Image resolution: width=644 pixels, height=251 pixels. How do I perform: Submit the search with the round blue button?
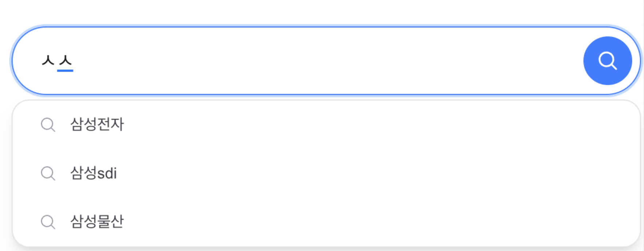point(607,61)
